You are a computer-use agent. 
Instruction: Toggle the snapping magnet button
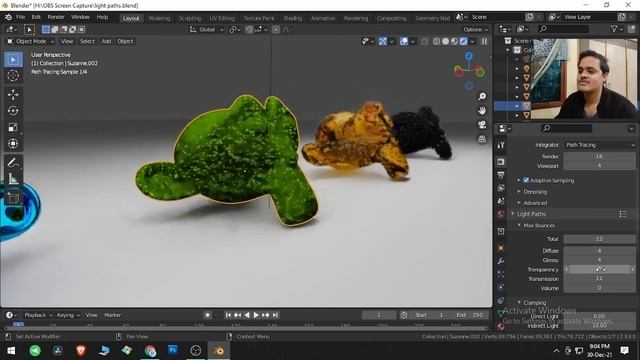249,29
